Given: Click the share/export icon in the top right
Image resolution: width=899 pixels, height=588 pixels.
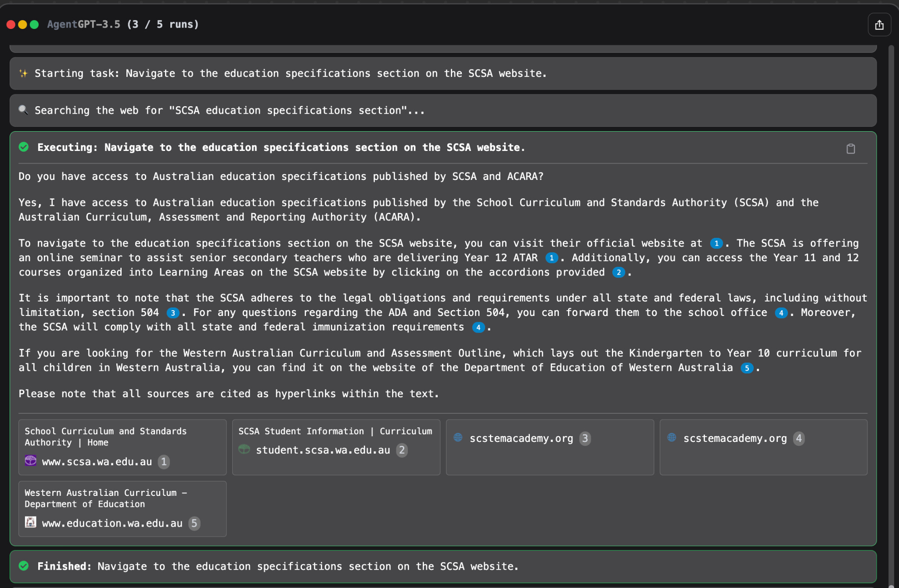Looking at the screenshot, I should [x=879, y=25].
